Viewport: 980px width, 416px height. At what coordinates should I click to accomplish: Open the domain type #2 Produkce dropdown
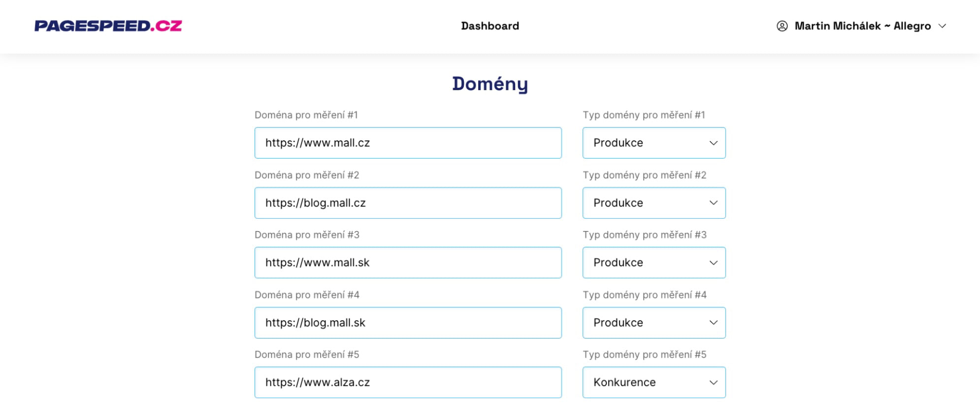click(654, 203)
